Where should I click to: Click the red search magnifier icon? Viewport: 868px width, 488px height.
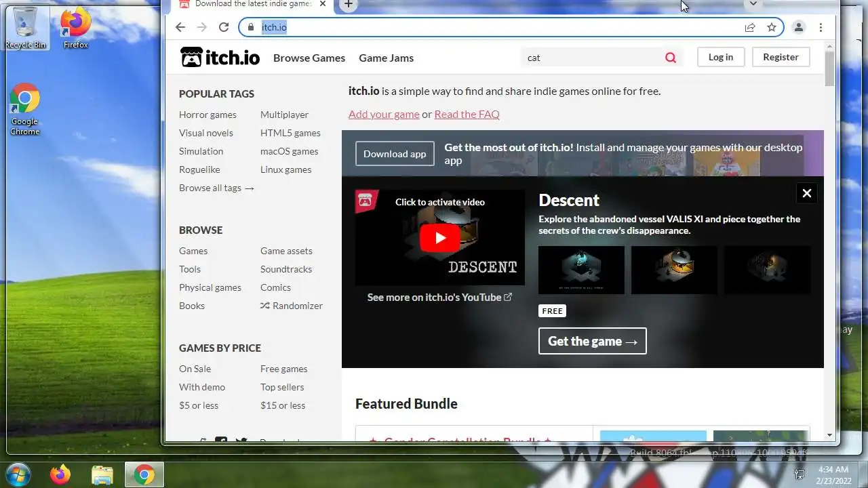pyautogui.click(x=671, y=58)
